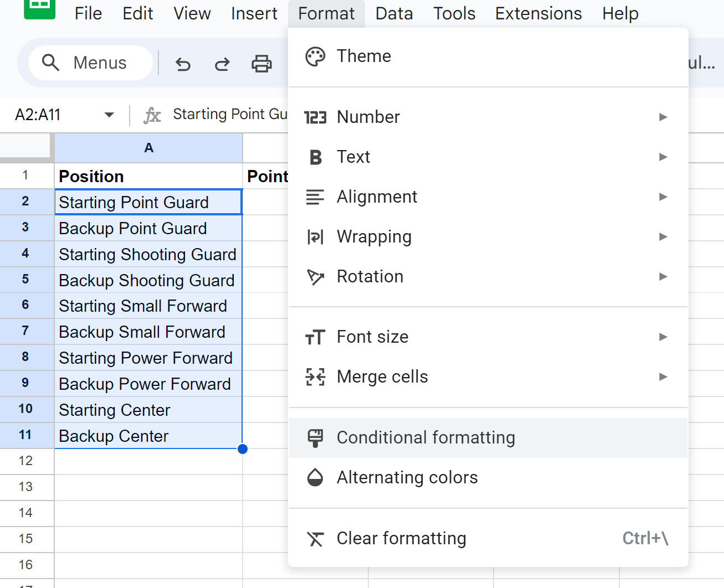
Task: Select column A header
Action: (x=148, y=148)
